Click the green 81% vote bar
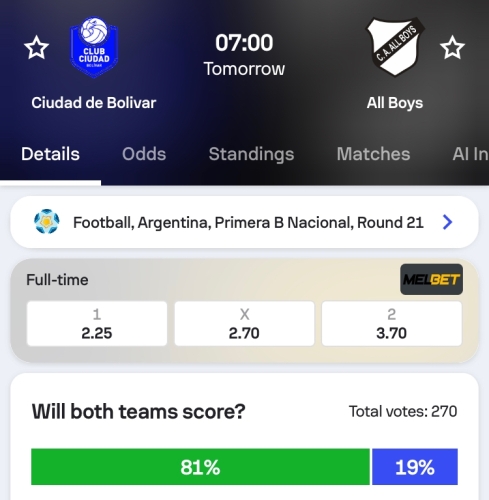The height and width of the screenshot is (500, 489). click(200, 467)
